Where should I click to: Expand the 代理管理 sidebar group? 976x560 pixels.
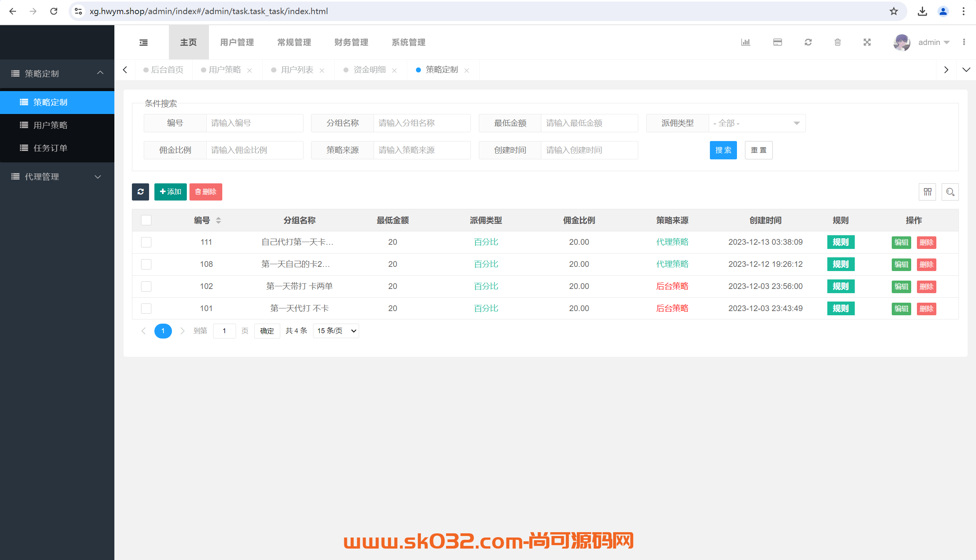click(x=57, y=177)
